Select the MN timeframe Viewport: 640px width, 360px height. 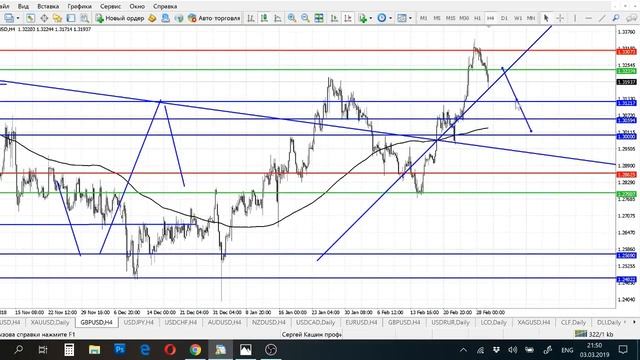531,18
